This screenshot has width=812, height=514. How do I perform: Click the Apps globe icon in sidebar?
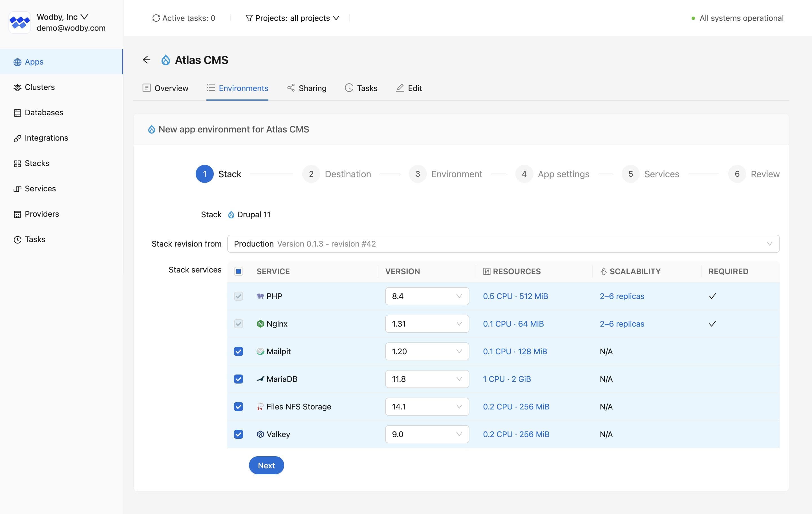17,62
